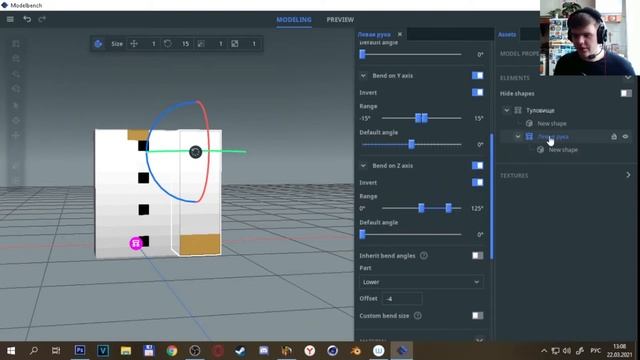Image resolution: width=640 pixels, height=360 pixels.
Task: Click the rotation snap value 15
Action: coord(185,44)
